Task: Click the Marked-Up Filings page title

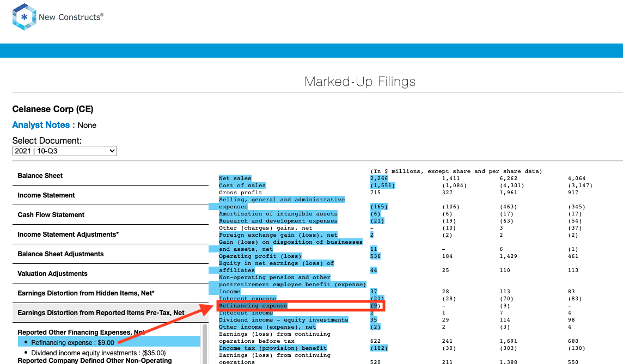Action: pyautogui.click(x=360, y=82)
